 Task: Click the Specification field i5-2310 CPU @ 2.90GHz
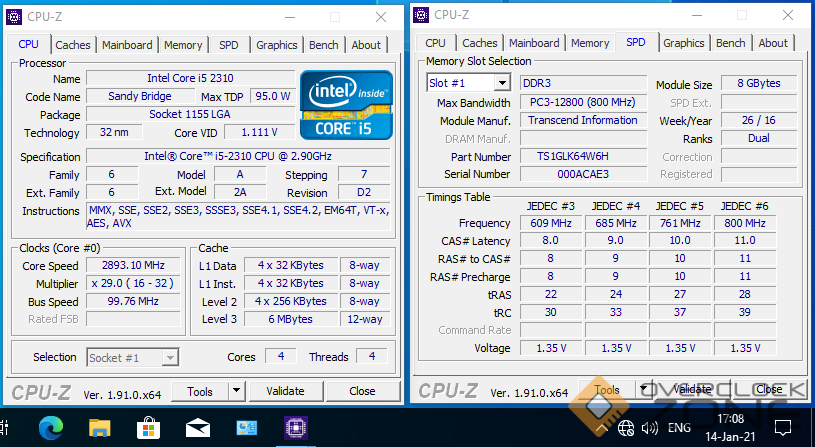point(238,156)
